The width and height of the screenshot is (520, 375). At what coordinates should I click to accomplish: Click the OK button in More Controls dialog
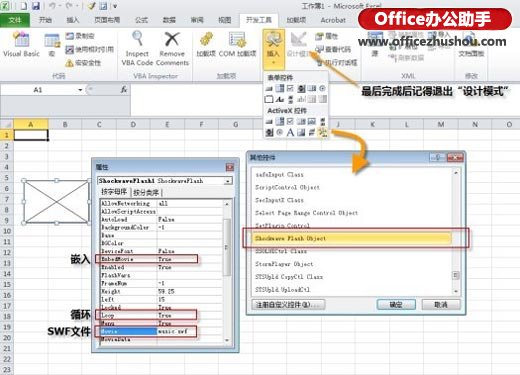(x=396, y=304)
